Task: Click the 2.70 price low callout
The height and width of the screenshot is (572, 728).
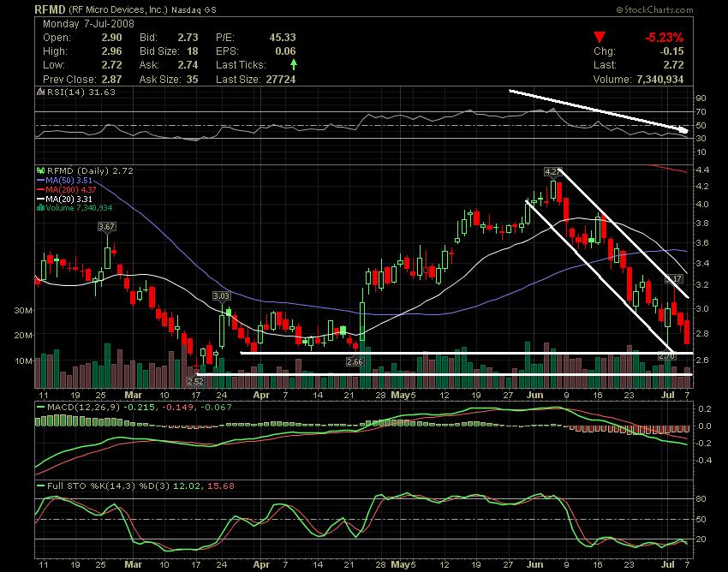Action: 666,356
